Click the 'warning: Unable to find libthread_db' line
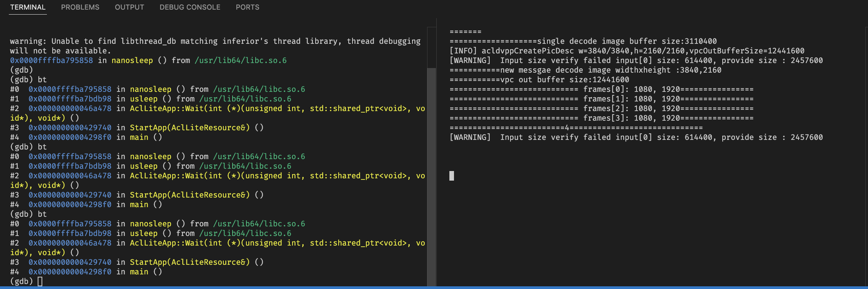This screenshot has height=289, width=868. pos(215,41)
